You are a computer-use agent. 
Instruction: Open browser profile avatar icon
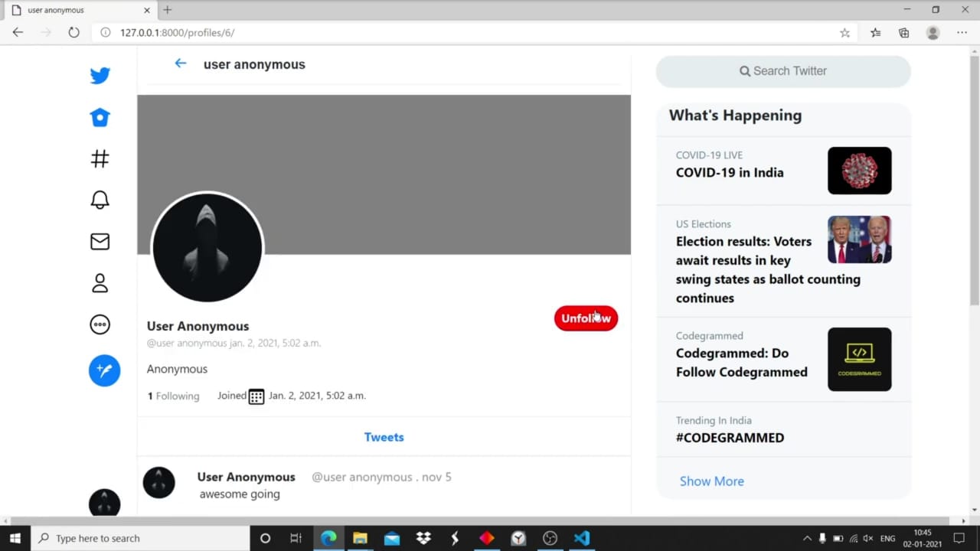[x=933, y=33]
